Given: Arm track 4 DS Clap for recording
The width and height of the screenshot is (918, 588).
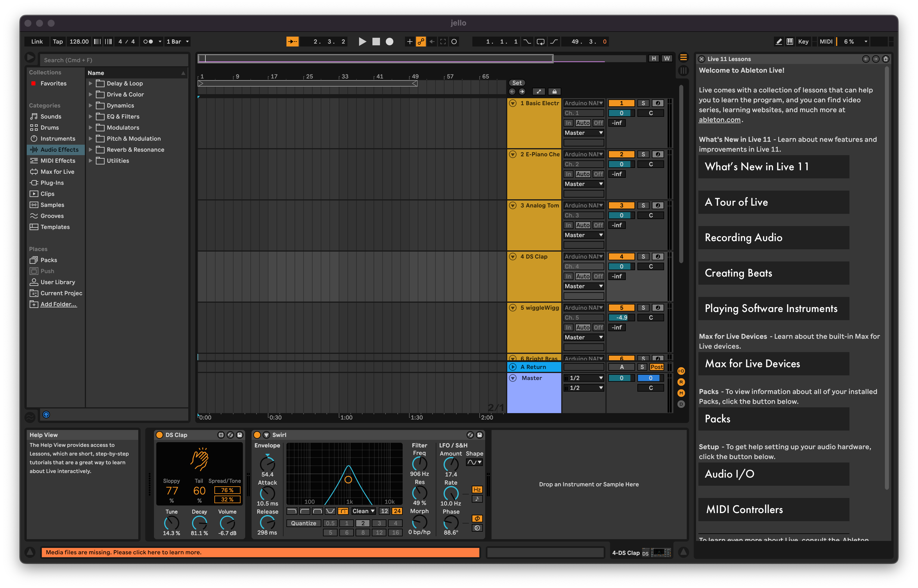Looking at the screenshot, I should (657, 257).
